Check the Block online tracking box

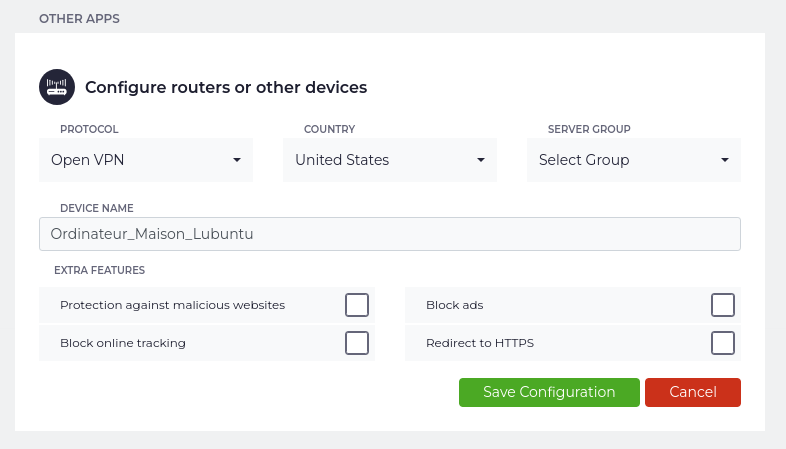(x=357, y=343)
